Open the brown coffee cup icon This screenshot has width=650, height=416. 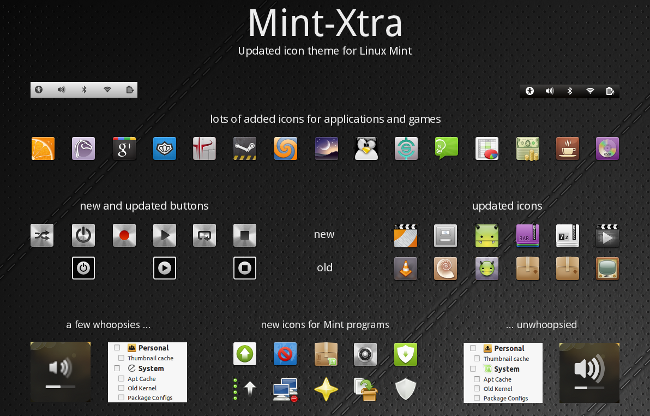pyautogui.click(x=568, y=148)
